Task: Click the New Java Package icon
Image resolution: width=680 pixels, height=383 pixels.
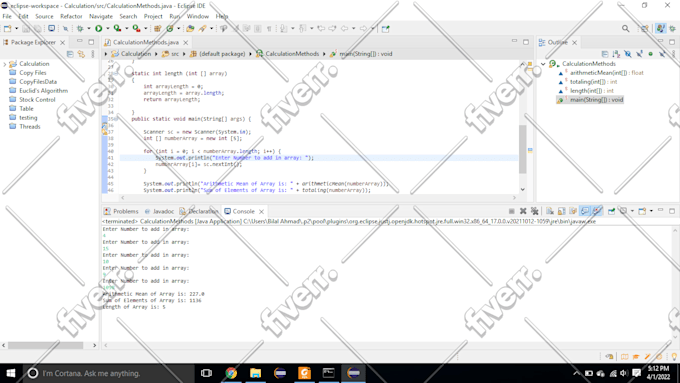Action: click(x=157, y=28)
